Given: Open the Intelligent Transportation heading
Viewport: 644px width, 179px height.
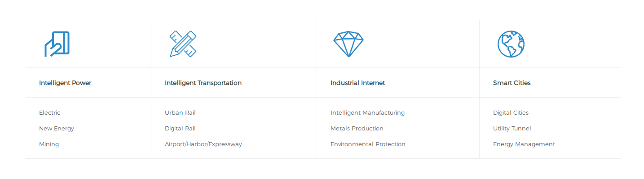Looking at the screenshot, I should click(203, 83).
